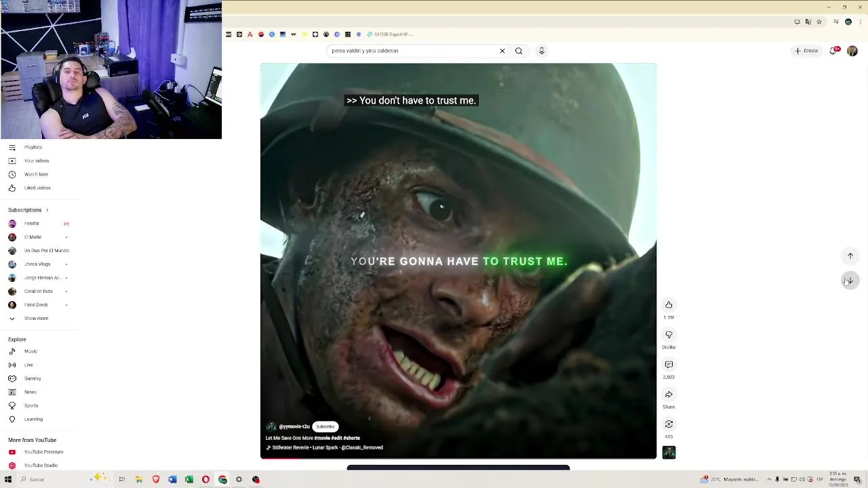Click the search magnifier button
Viewport: 868px width, 488px height.
click(519, 51)
